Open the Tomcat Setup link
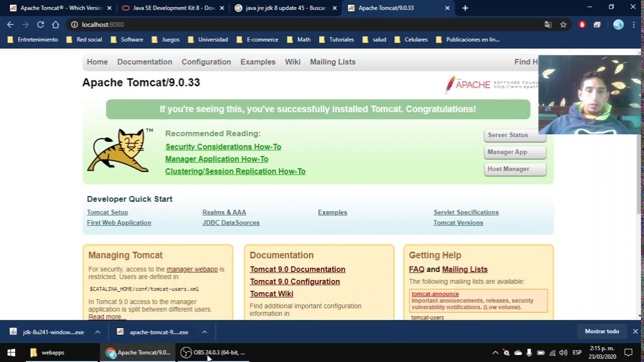 [107, 212]
